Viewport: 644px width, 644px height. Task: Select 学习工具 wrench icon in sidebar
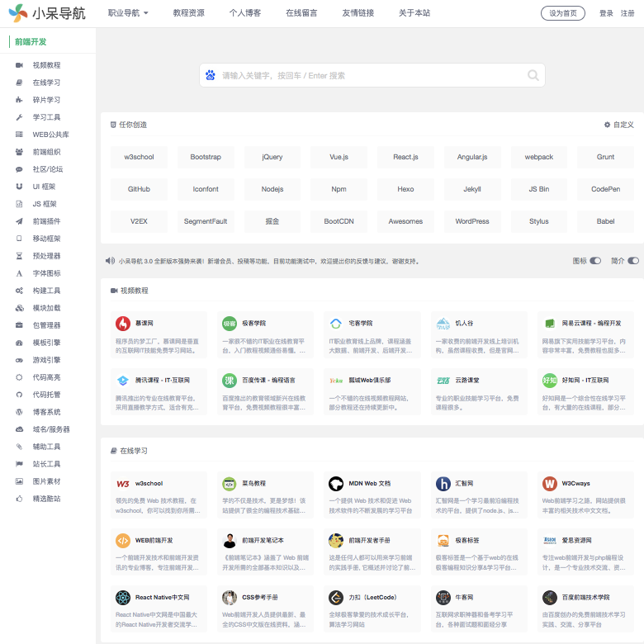click(19, 117)
